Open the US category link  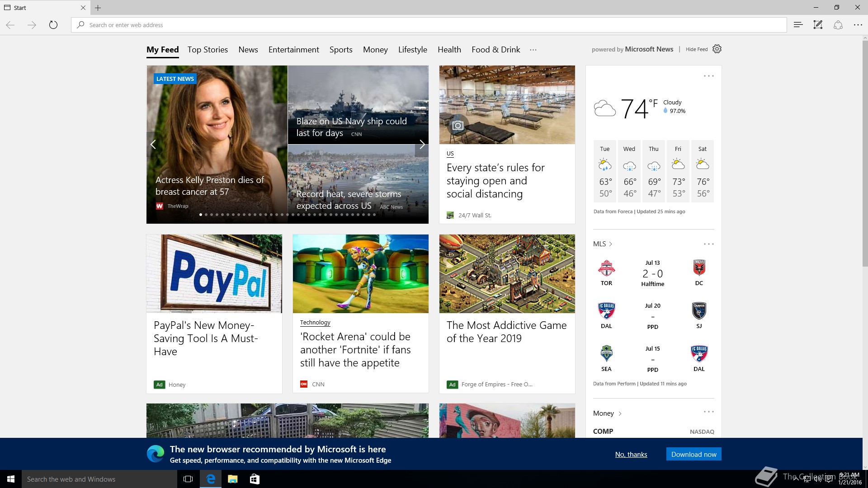point(450,154)
